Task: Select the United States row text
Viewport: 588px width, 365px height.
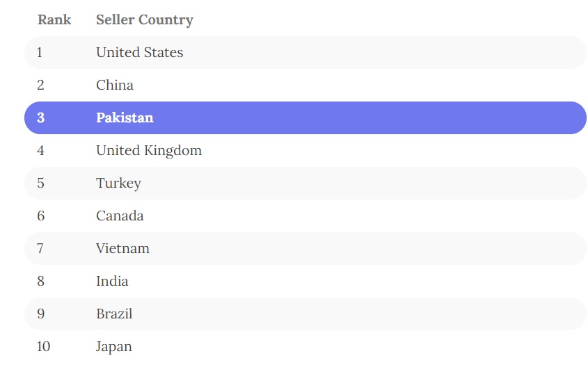Action: click(x=139, y=52)
